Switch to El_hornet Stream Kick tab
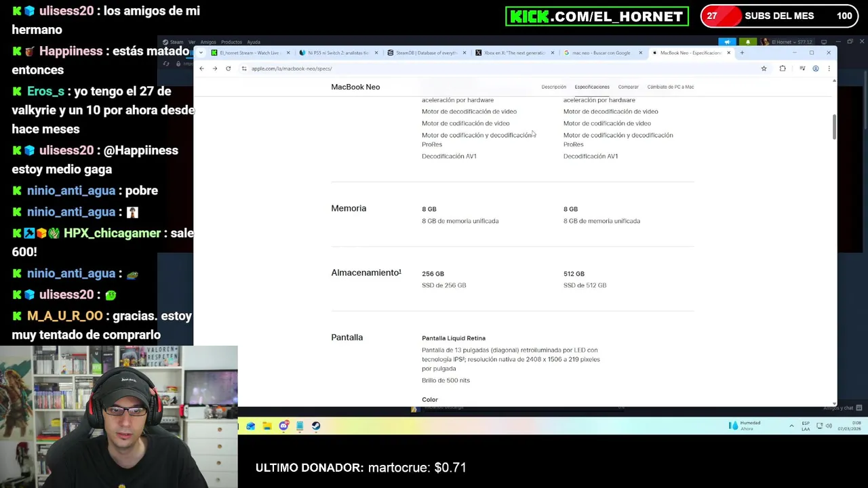 [250, 53]
